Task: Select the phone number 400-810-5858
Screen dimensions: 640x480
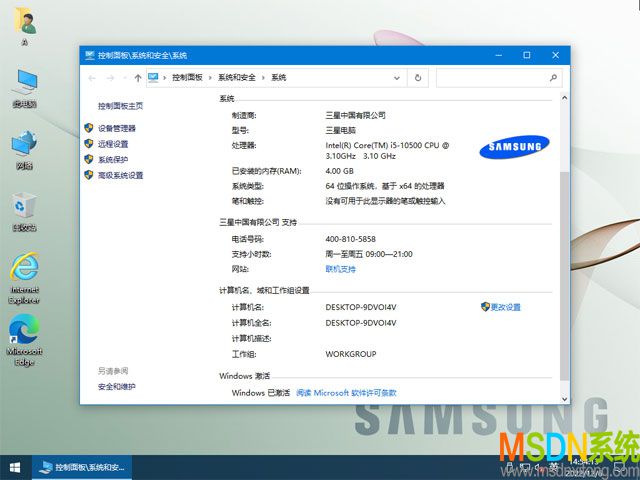Action: 350,239
